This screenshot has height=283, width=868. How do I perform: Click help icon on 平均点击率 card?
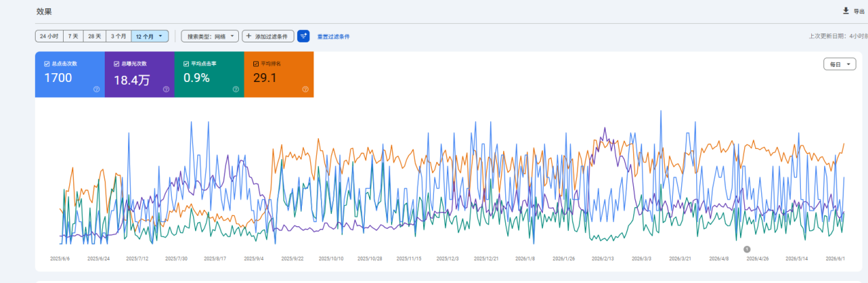(235, 89)
